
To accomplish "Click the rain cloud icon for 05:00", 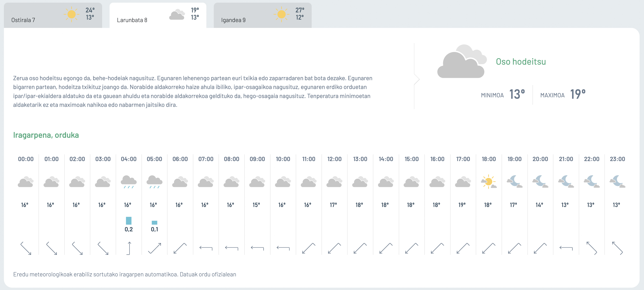I will 154,182.
